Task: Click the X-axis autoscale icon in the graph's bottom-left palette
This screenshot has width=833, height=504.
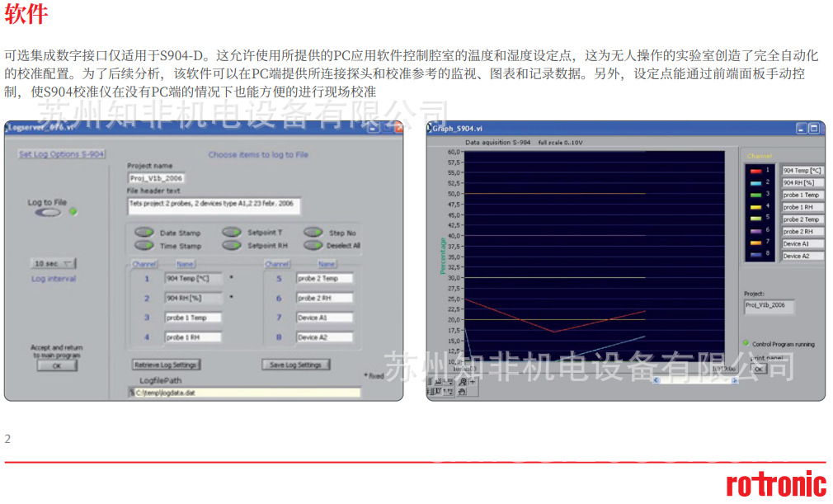Action: pos(438,382)
